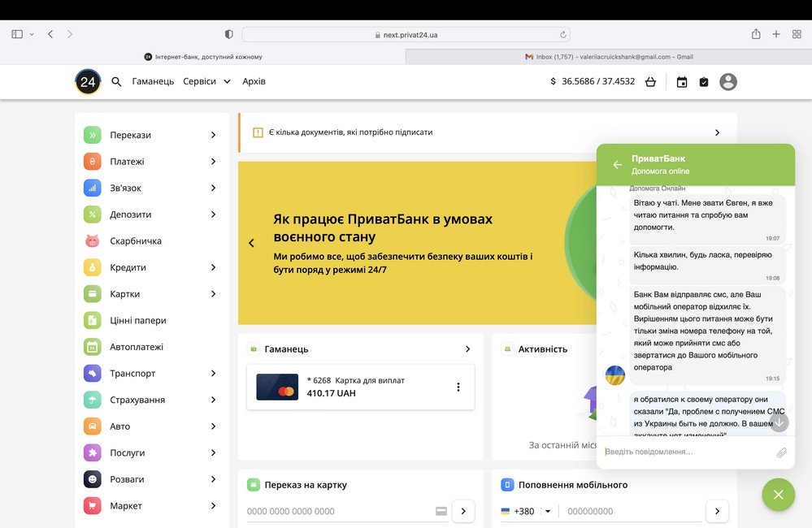
Task: Click the Safari privacy shield icon
Action: coord(229,34)
